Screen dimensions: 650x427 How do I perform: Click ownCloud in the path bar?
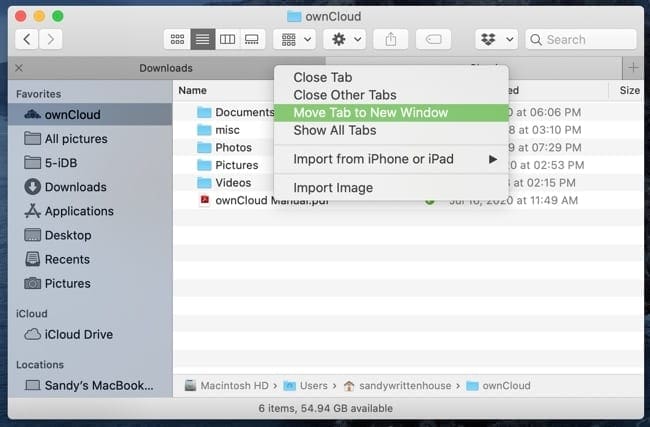pyautogui.click(x=498, y=386)
